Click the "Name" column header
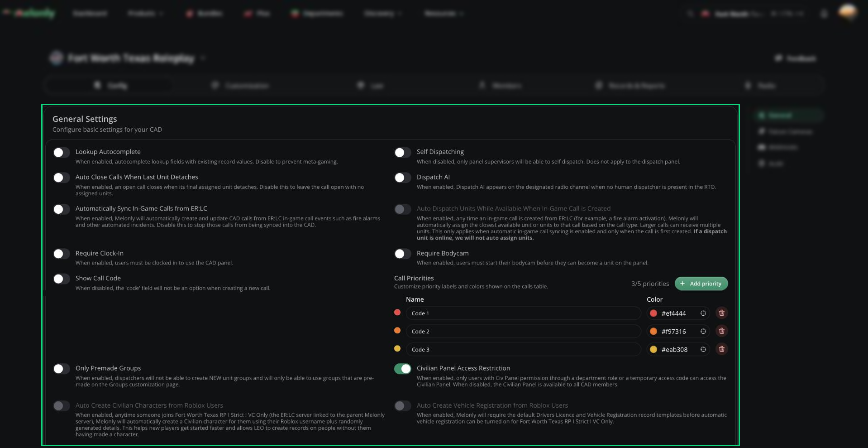868x448 pixels. tap(415, 299)
